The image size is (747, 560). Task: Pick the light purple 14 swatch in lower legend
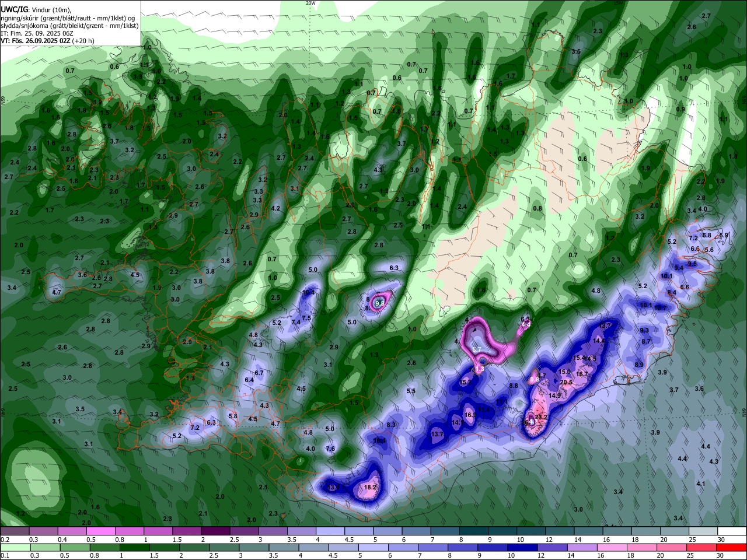(582, 548)
